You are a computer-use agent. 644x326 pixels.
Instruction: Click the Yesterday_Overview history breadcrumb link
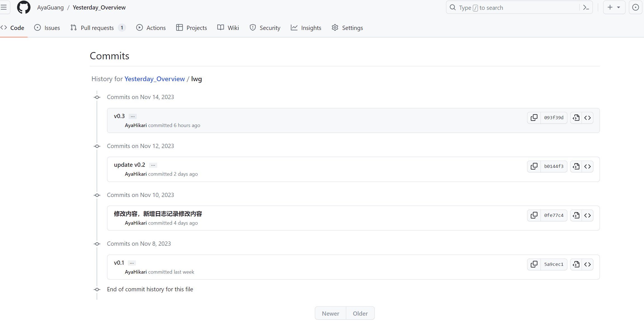coord(154,79)
